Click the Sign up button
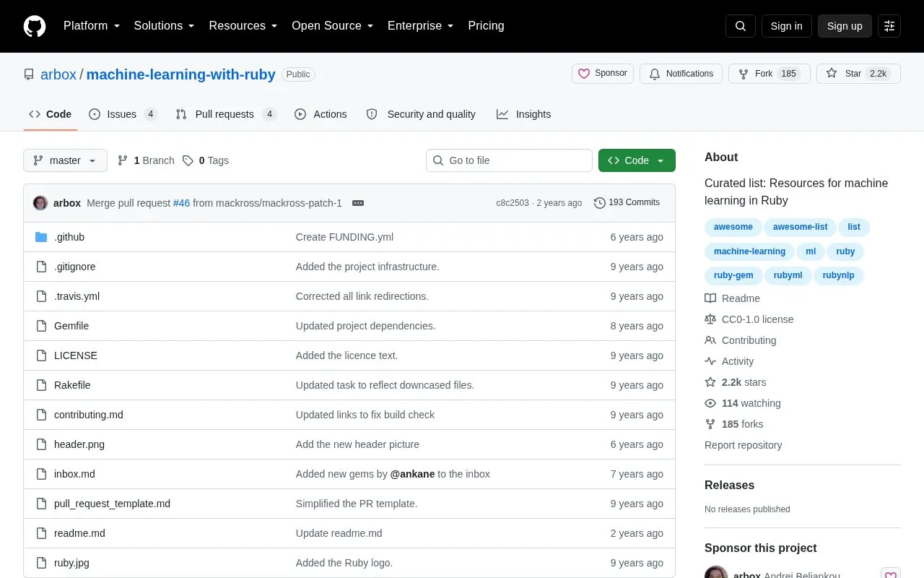The image size is (924, 578). 845,26
